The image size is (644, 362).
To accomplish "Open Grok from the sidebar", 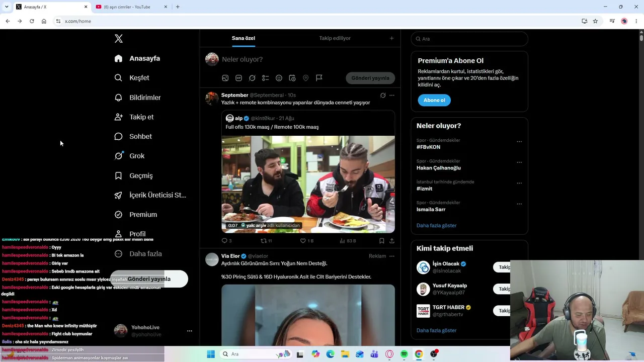I will (129, 156).
